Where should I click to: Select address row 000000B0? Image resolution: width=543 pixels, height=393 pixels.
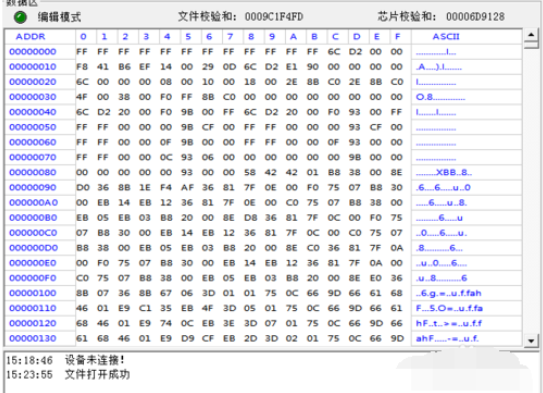point(33,218)
